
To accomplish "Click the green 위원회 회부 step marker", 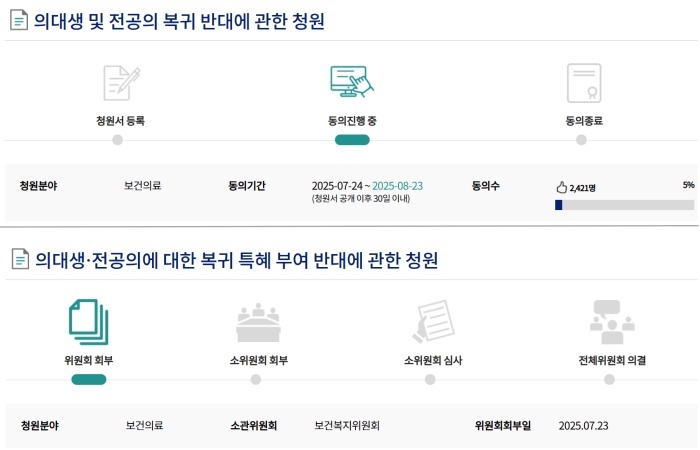I will point(89,380).
